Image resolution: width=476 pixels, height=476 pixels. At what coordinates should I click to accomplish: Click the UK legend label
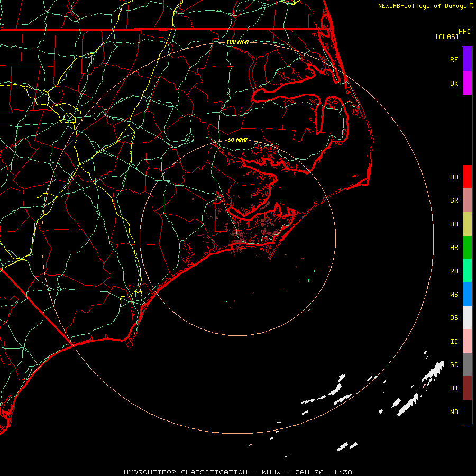[454, 83]
